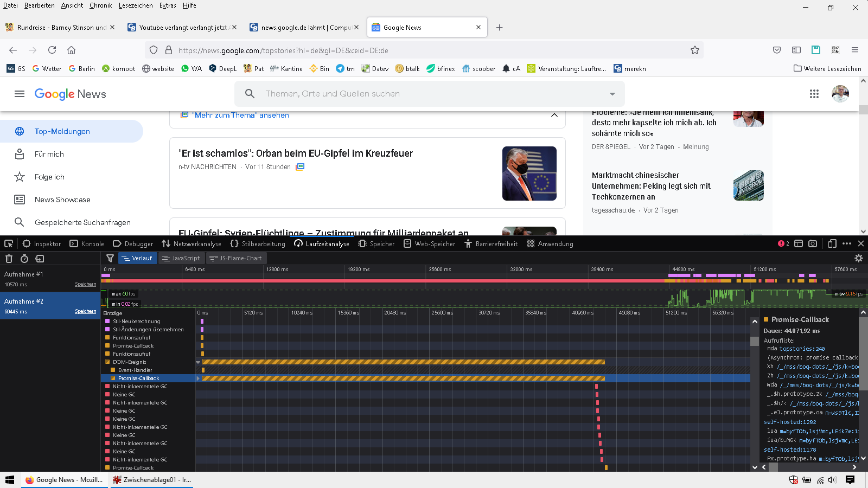Expand the search options dropdown arrow
The height and width of the screenshot is (488, 868).
coord(612,94)
